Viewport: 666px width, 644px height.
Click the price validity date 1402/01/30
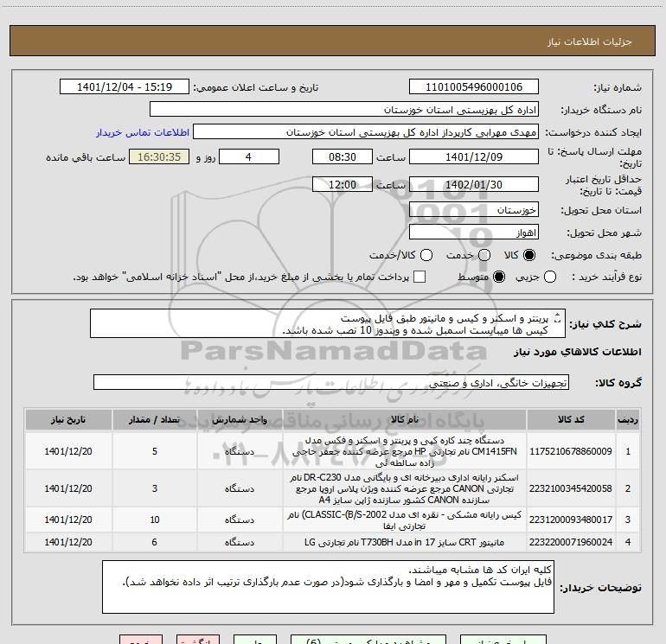(474, 185)
